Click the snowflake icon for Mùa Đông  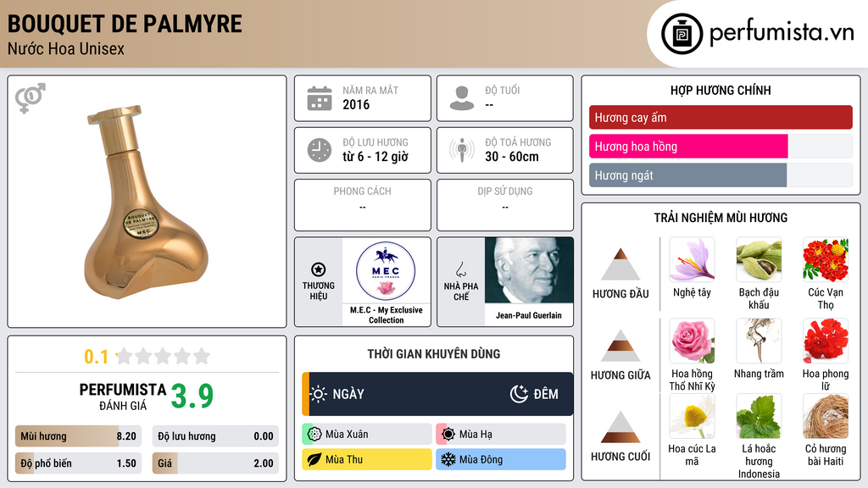tap(448, 459)
